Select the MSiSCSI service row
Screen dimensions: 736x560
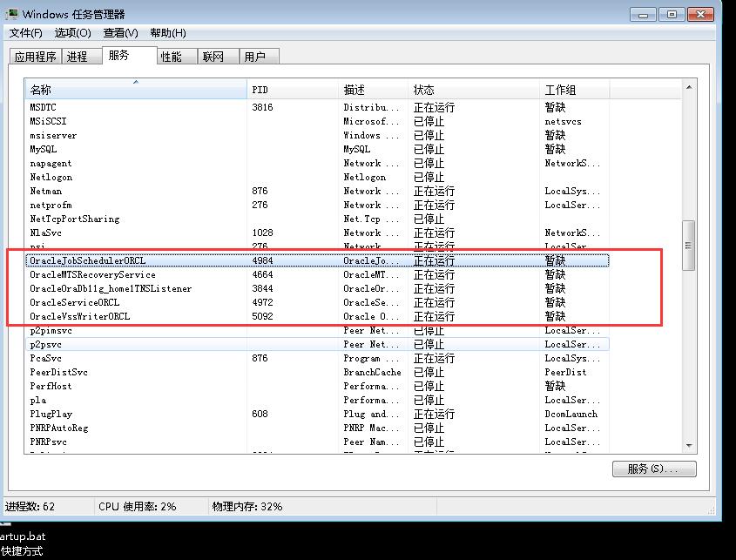(x=317, y=121)
